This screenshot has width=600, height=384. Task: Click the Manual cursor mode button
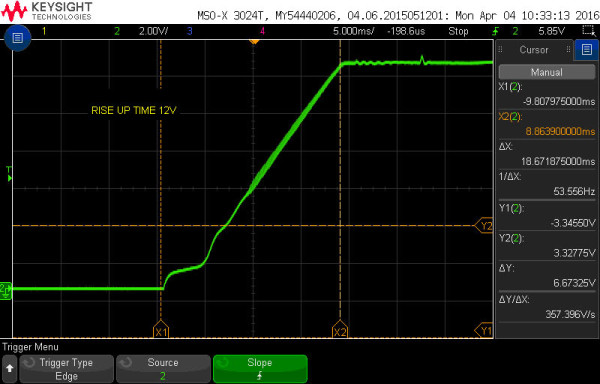(x=546, y=72)
